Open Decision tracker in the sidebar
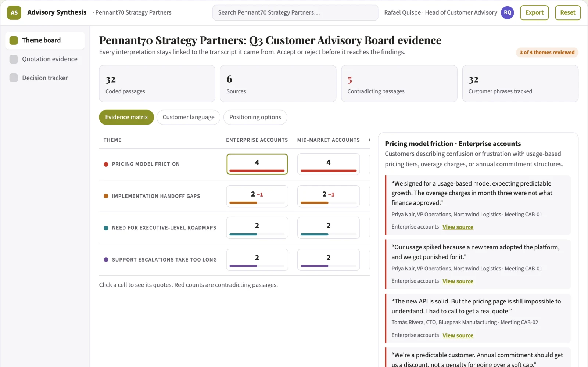The height and width of the screenshot is (367, 588). (45, 78)
